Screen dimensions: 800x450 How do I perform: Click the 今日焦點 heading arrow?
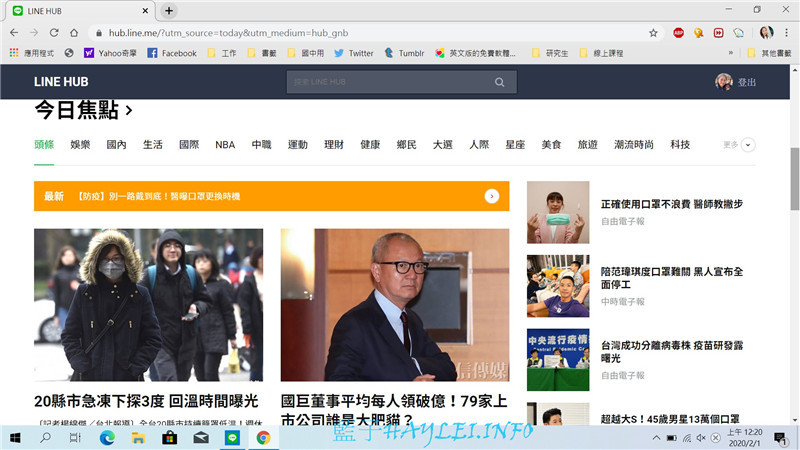point(129,110)
